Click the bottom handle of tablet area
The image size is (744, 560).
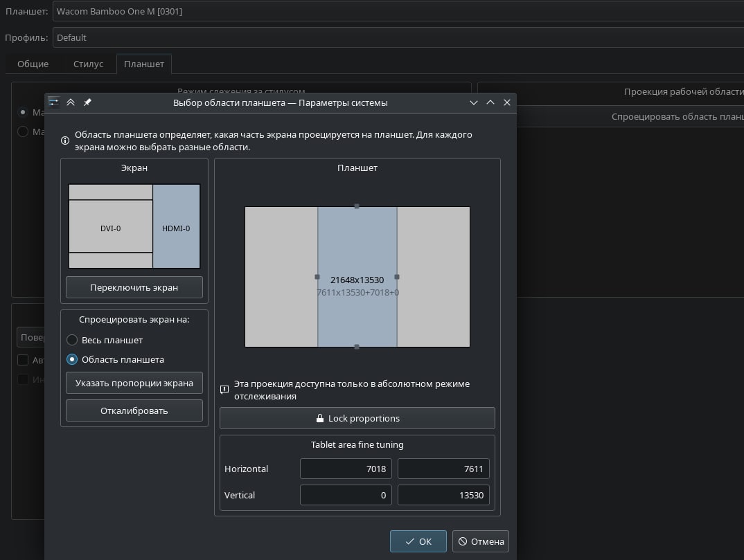click(357, 347)
